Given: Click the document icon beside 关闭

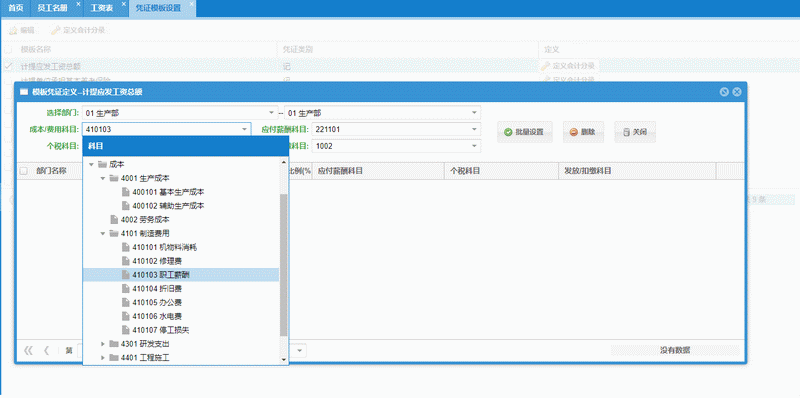Looking at the screenshot, I should pyautogui.click(x=626, y=132).
